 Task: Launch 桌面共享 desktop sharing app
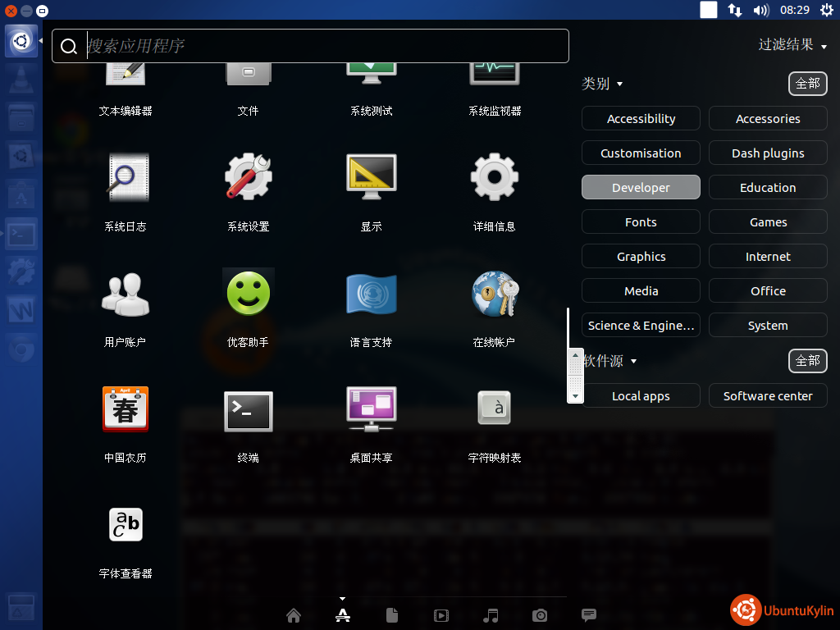click(371, 411)
